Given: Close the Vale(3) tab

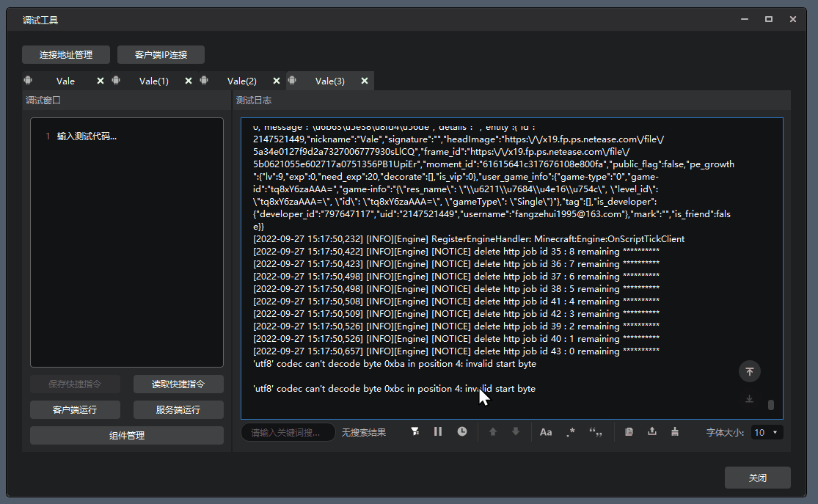Looking at the screenshot, I should coord(365,81).
